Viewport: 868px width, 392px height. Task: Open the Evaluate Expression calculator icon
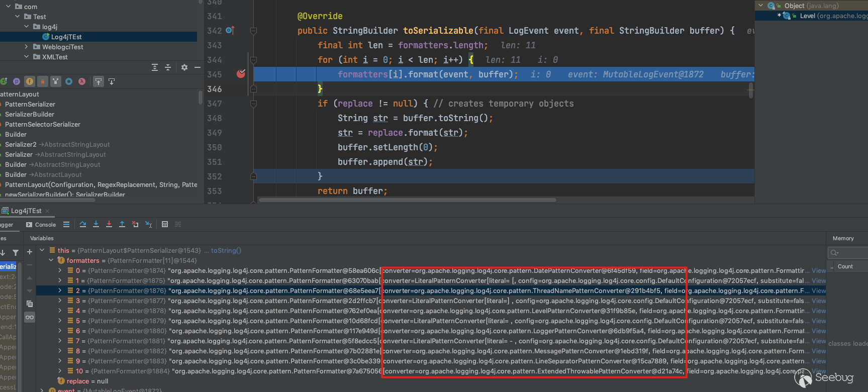pyautogui.click(x=165, y=225)
